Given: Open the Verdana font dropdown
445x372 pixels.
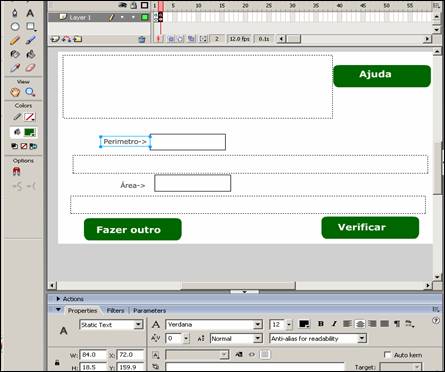Looking at the screenshot, I should pos(258,325).
